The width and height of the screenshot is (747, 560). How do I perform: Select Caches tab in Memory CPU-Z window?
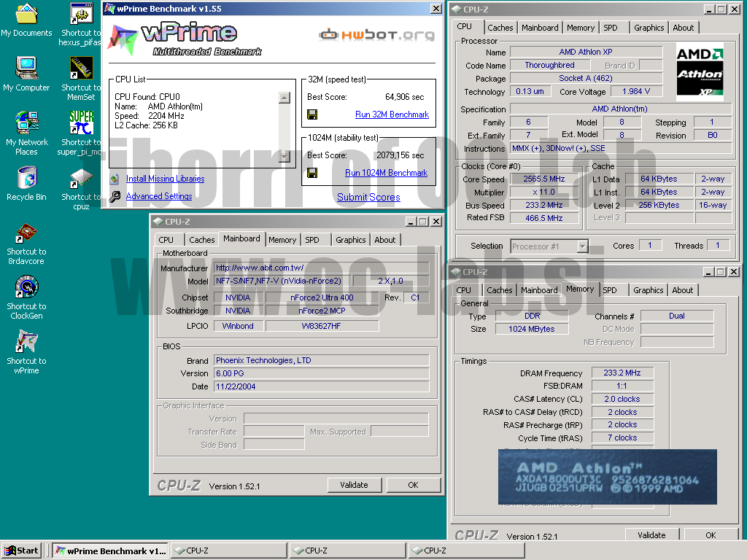[499, 290]
